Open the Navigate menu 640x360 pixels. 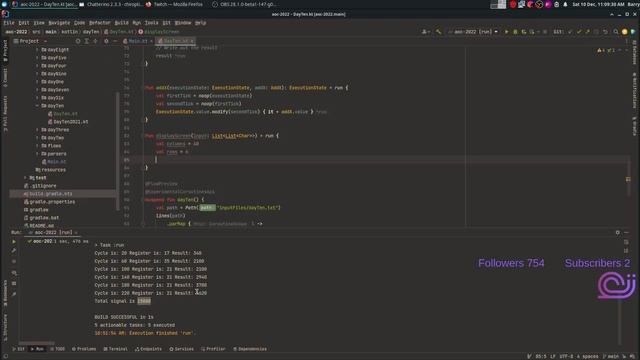(x=59, y=23)
